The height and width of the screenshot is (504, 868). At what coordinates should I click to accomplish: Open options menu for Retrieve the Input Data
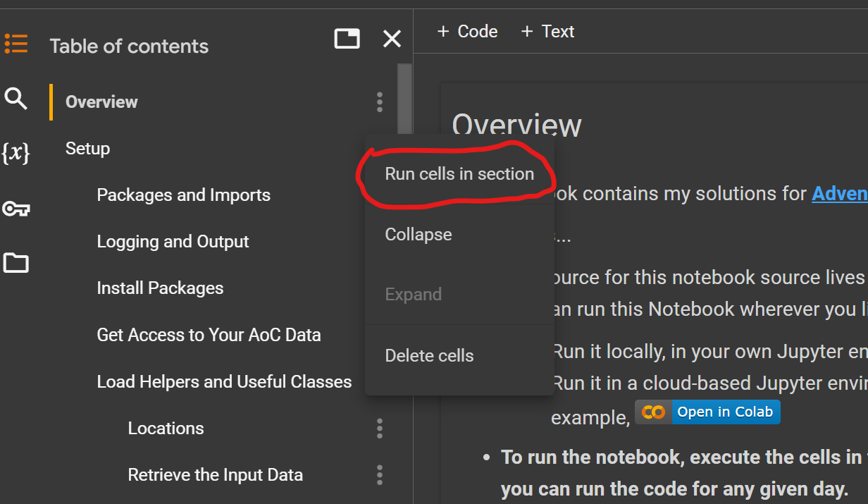click(380, 475)
